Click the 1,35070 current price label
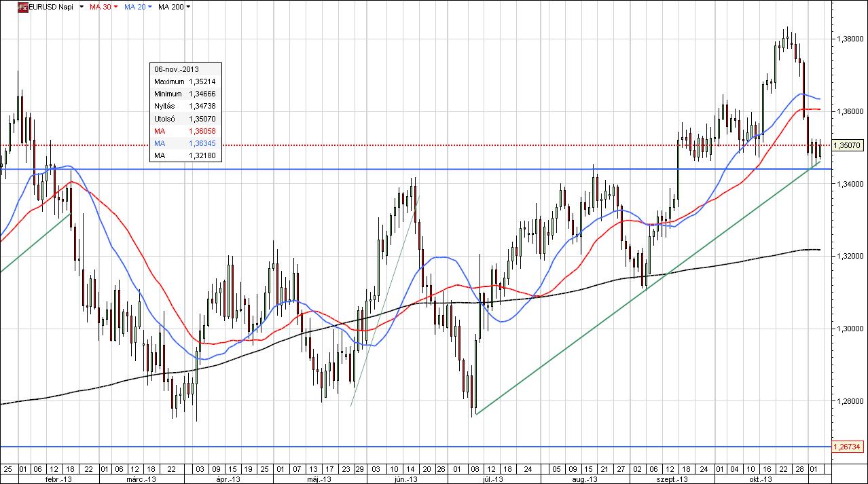 [849, 145]
